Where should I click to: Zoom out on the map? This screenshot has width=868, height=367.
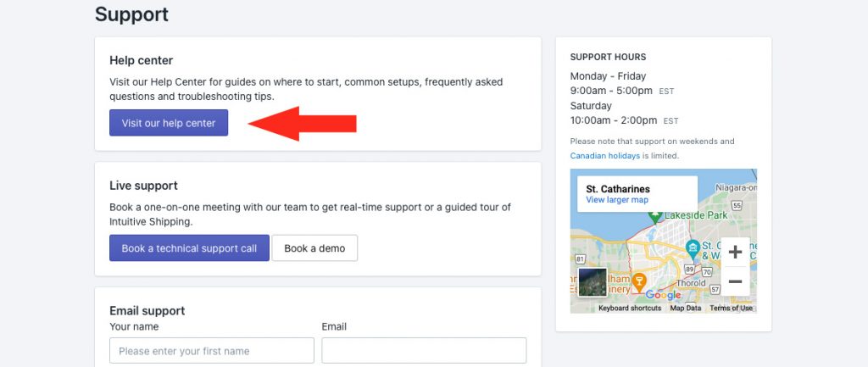coord(735,281)
